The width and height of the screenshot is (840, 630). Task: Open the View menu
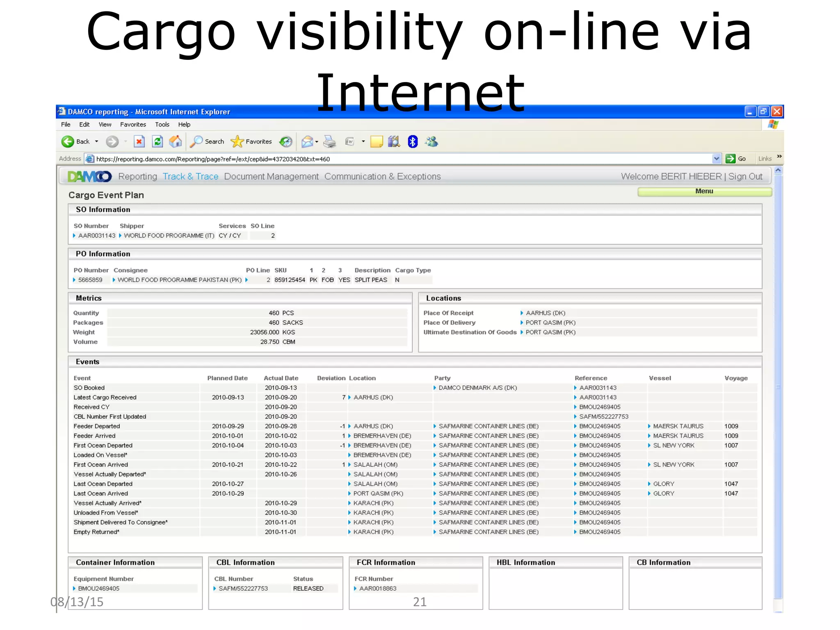pyautogui.click(x=105, y=124)
